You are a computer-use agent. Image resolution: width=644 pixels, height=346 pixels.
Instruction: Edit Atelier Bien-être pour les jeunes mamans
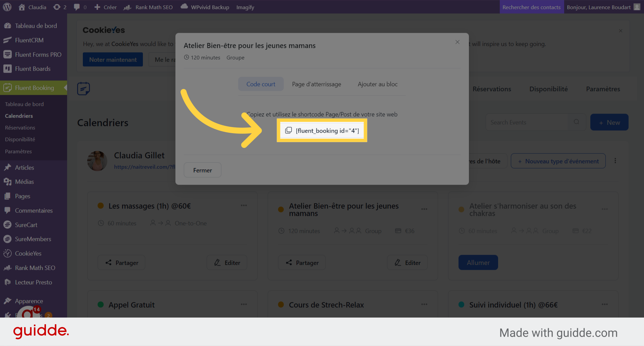tap(408, 263)
